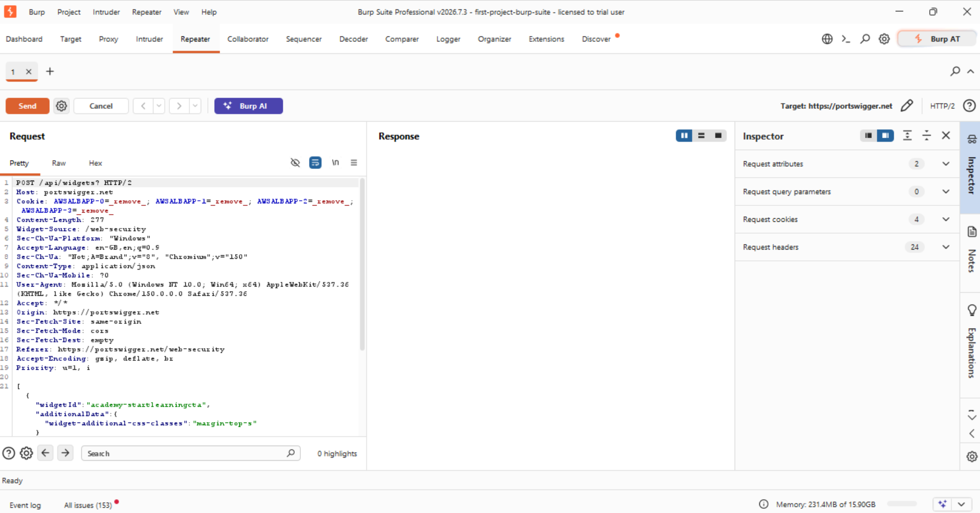This screenshot has height=513, width=980.
Task: Toggle hiding non-printable characters with the \n icon
Action: [335, 163]
